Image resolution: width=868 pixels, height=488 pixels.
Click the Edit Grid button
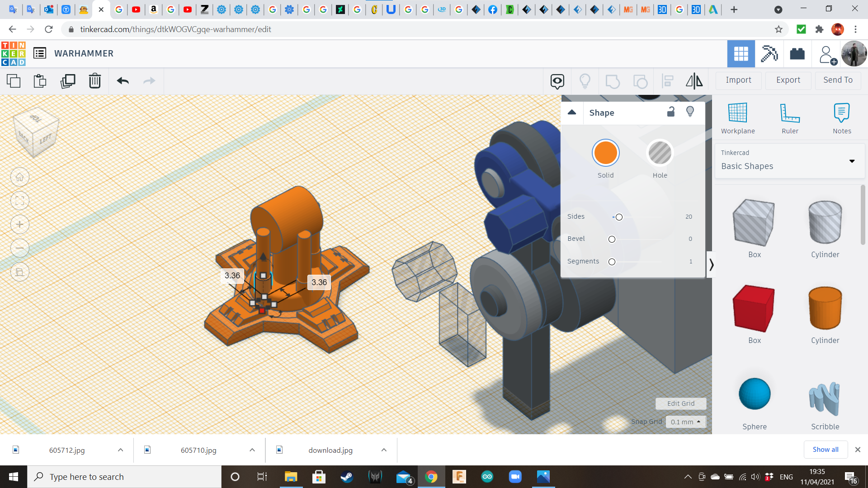(x=681, y=404)
